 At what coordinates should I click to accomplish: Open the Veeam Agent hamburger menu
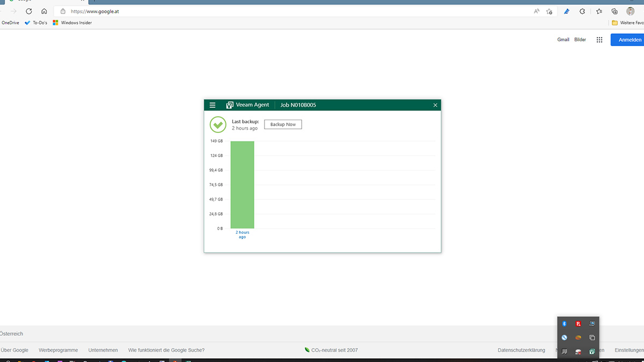click(x=213, y=105)
